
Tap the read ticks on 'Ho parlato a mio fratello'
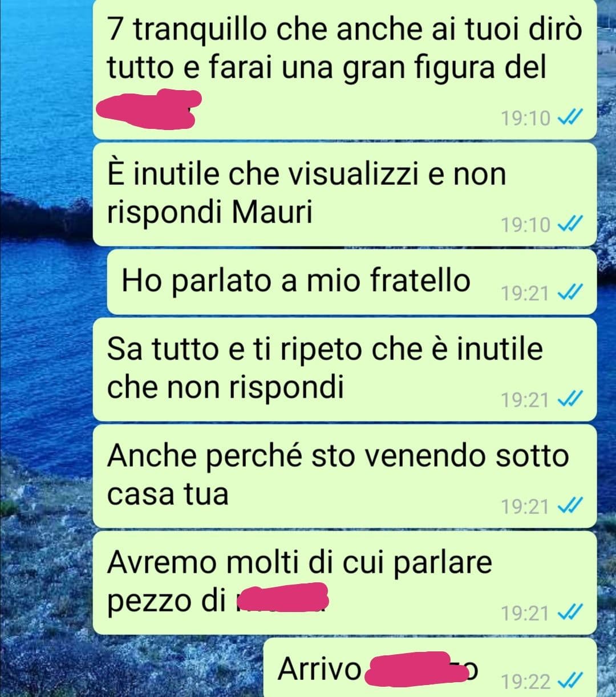tap(569, 293)
